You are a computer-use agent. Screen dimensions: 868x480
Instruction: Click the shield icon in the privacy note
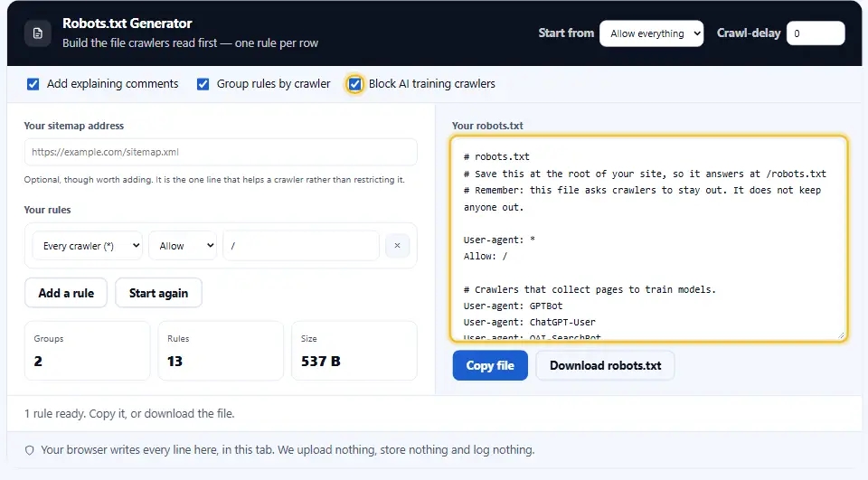tap(29, 450)
